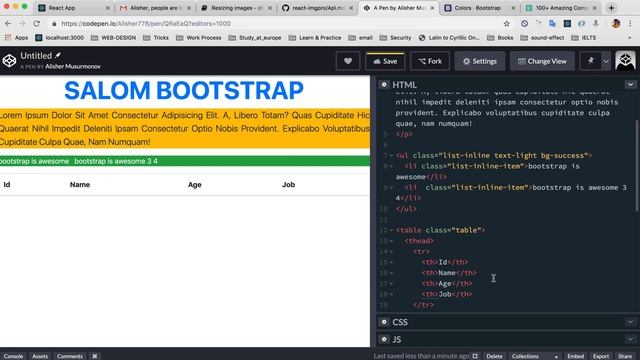The image size is (640, 360).
Task: Click the Share button
Action: 625,356
